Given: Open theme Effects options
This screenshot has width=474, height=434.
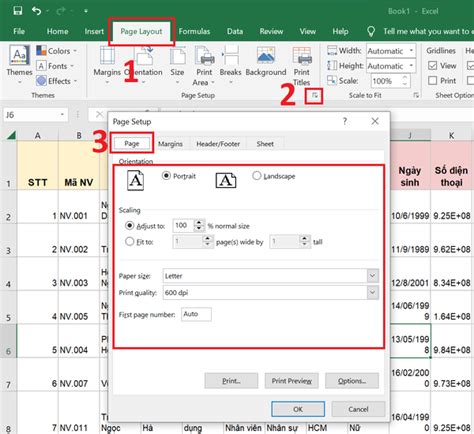Looking at the screenshot, I should coord(57,81).
